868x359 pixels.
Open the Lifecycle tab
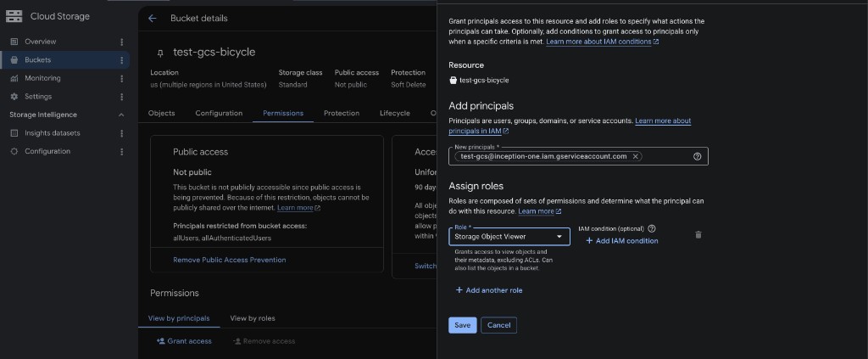[x=395, y=113]
